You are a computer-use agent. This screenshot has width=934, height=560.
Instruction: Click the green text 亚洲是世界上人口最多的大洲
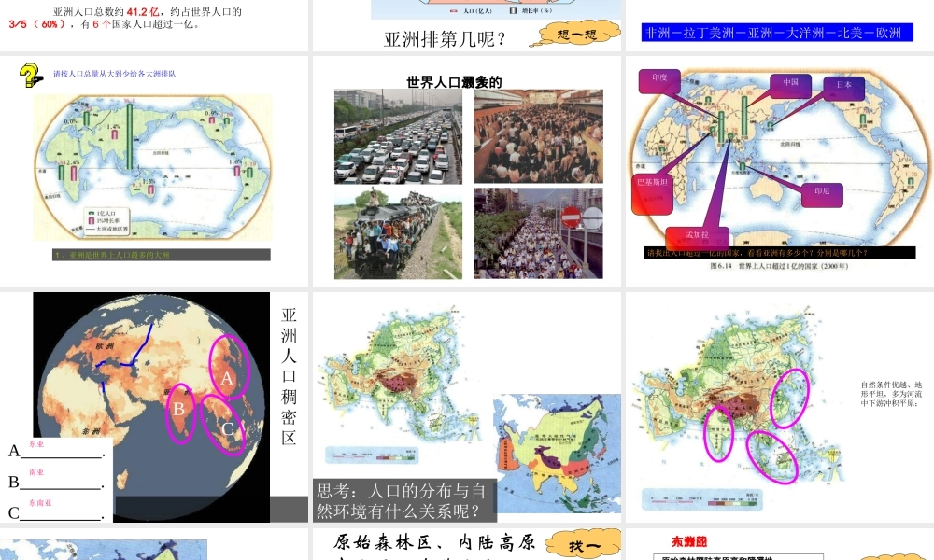tap(111, 255)
